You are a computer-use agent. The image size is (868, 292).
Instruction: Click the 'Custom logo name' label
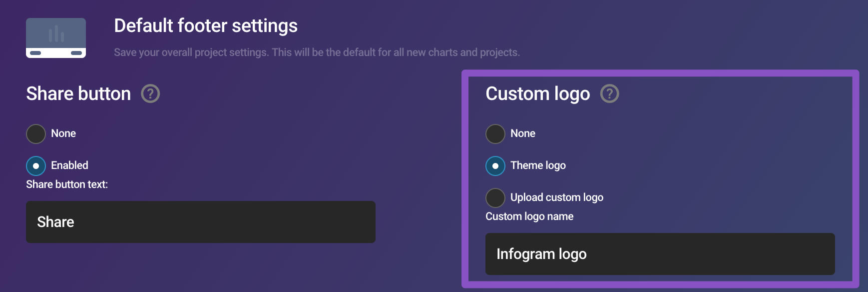[x=529, y=216]
